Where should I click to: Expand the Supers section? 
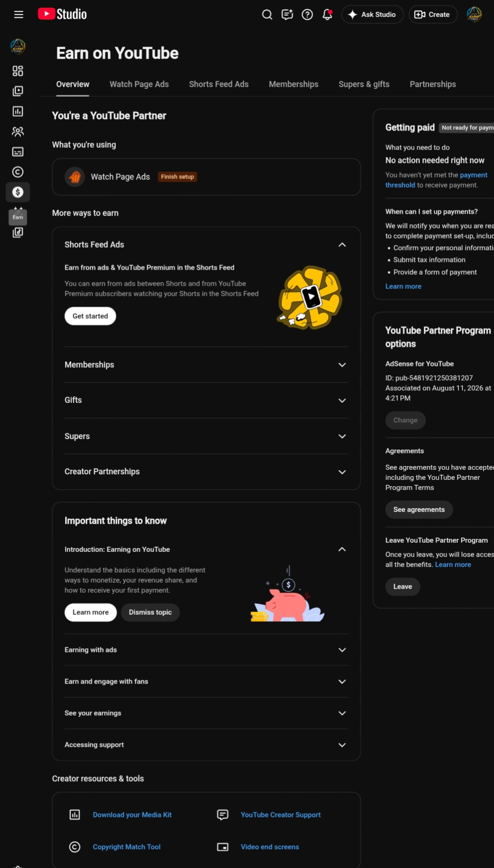(x=342, y=436)
